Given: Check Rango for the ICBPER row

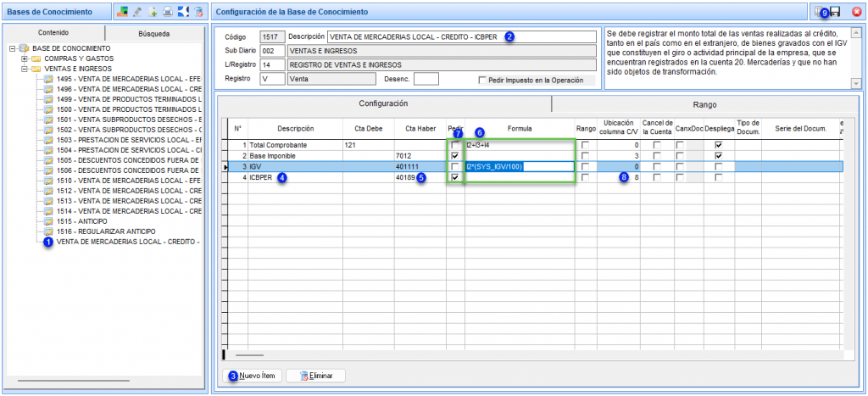Looking at the screenshot, I should tap(586, 177).
